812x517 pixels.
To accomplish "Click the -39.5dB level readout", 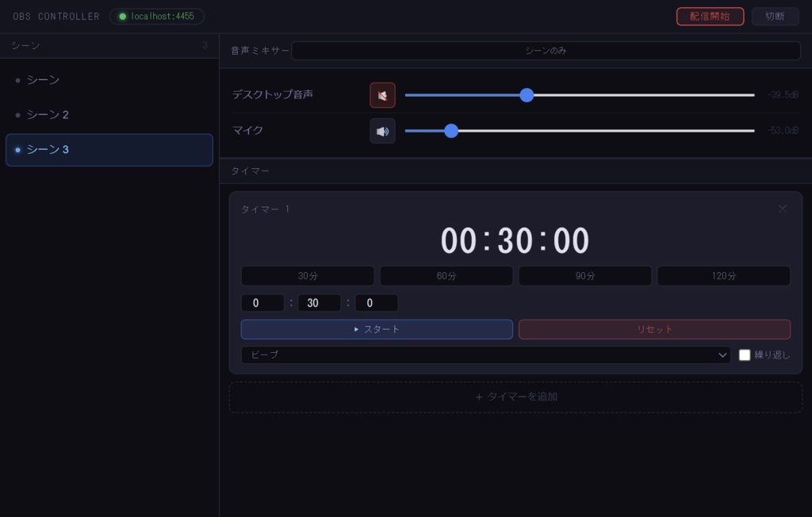I will click(x=783, y=95).
